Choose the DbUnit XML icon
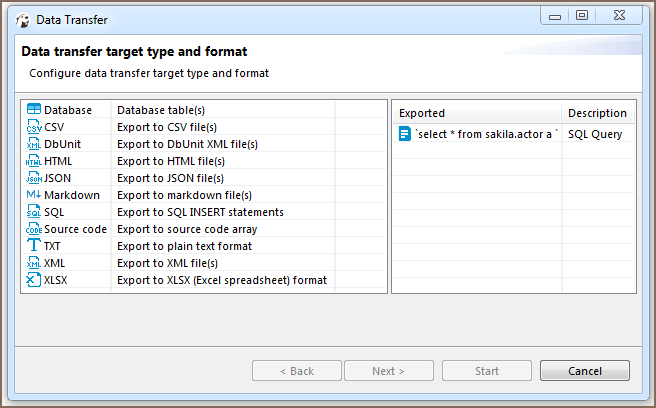Screen dimensions: 656x408 coord(34,144)
